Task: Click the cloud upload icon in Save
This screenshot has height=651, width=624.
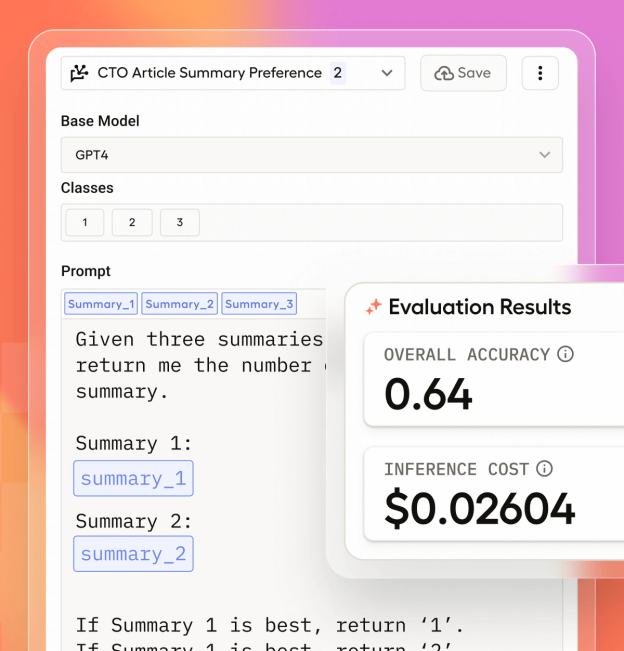Action: click(444, 73)
